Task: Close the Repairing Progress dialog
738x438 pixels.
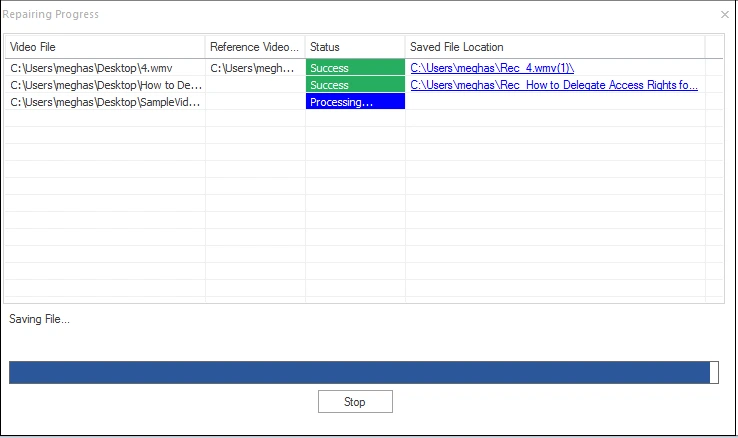Action: 724,15
